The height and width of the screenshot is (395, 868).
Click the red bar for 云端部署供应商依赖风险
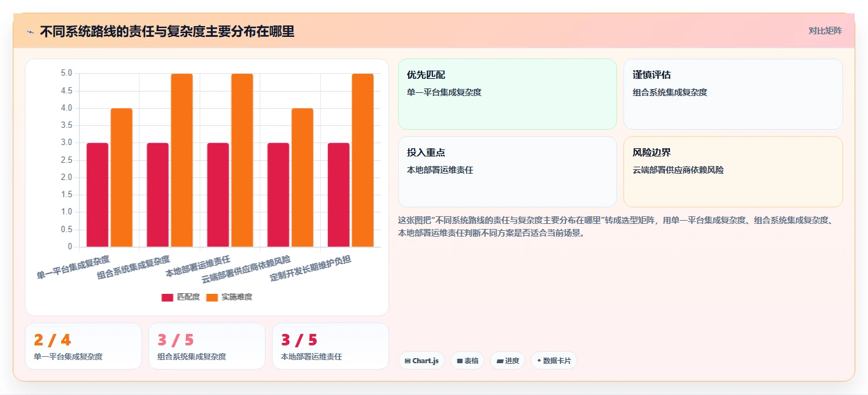(278, 195)
